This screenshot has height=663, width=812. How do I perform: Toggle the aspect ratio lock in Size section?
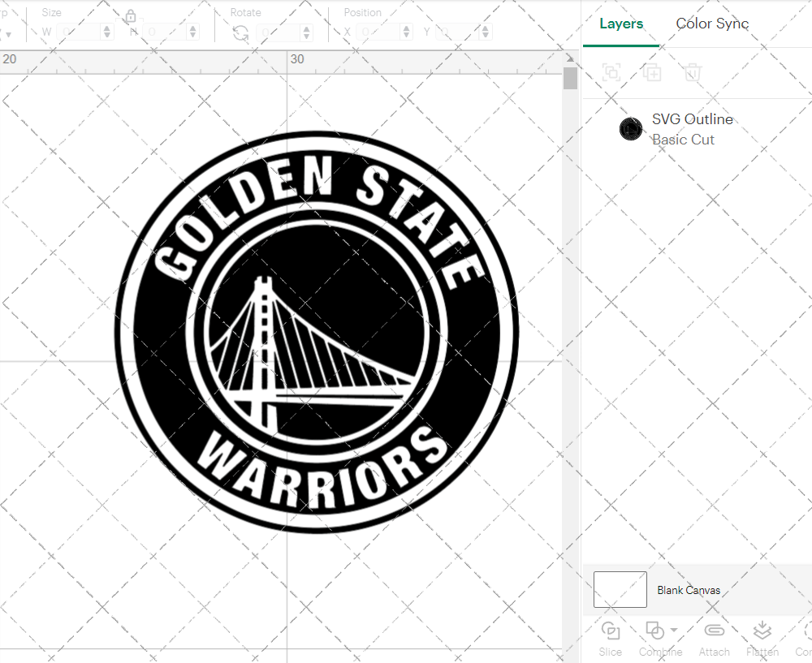[131, 16]
